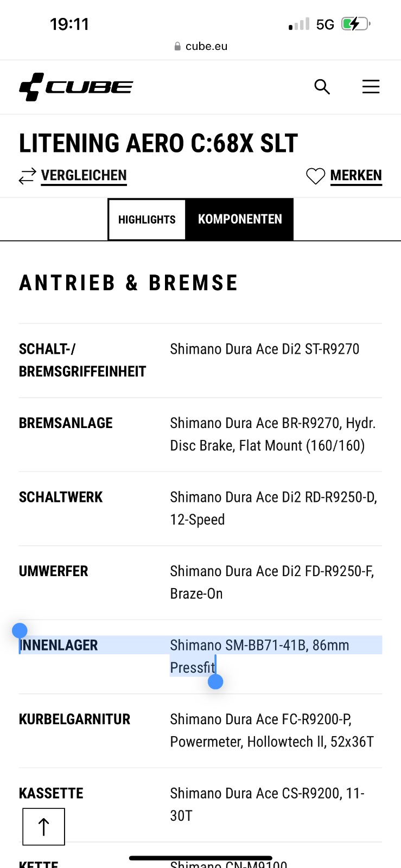Click the CUBE logo
Viewport: 401px width, 868px height.
click(76, 87)
